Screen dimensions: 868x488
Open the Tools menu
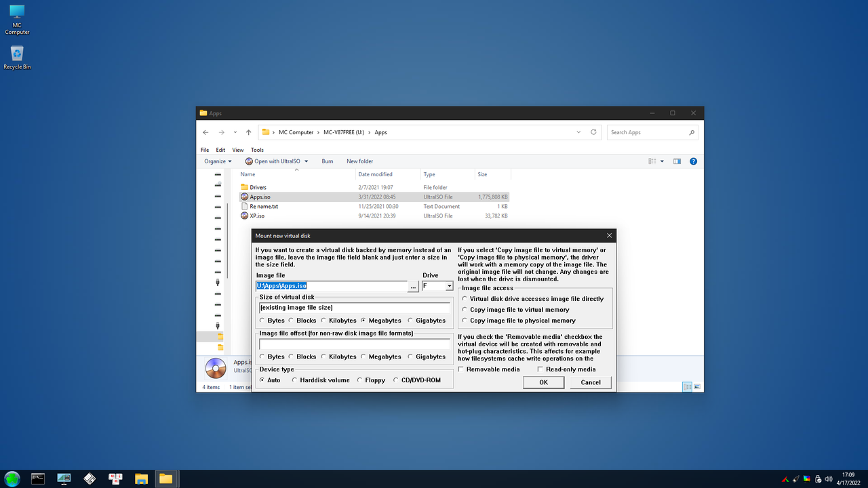point(257,150)
